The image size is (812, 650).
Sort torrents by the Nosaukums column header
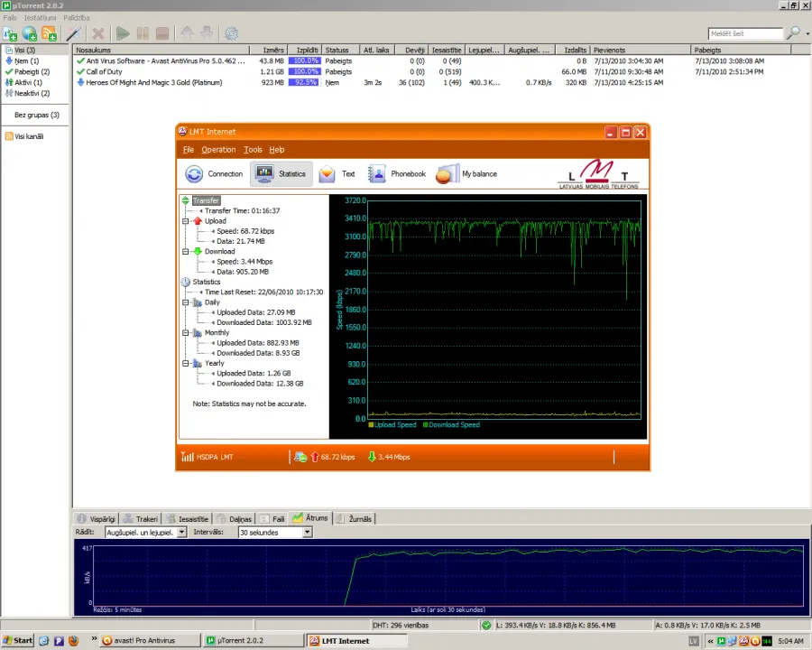[x=161, y=51]
